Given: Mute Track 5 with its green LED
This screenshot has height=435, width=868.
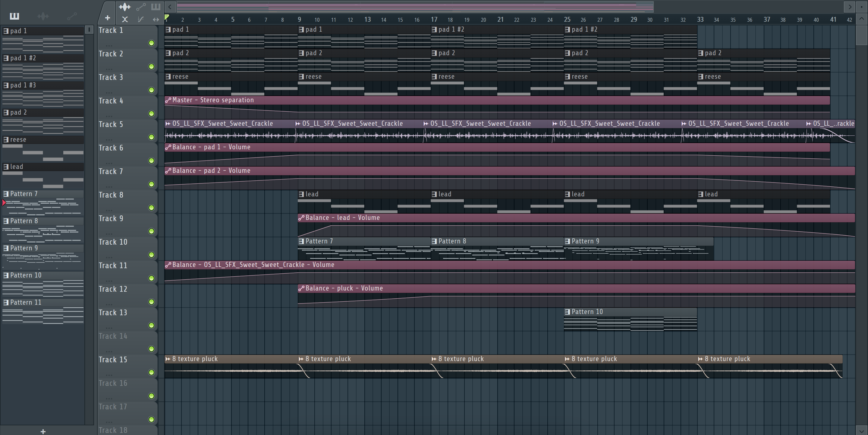Looking at the screenshot, I should [151, 137].
